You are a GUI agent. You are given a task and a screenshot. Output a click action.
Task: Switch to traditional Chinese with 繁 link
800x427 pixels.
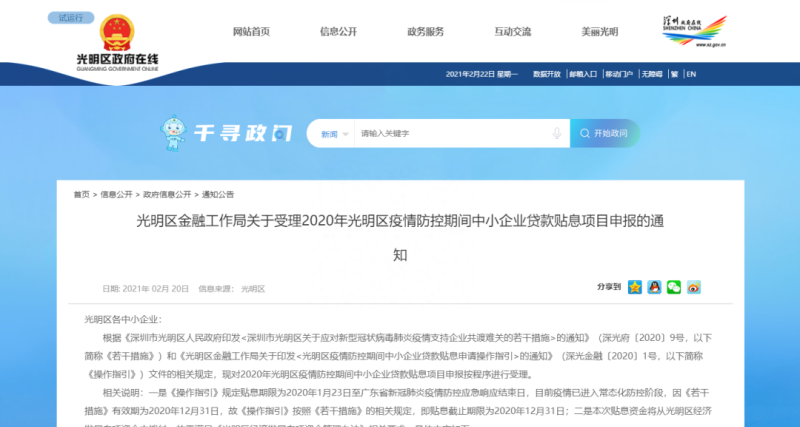[674, 74]
